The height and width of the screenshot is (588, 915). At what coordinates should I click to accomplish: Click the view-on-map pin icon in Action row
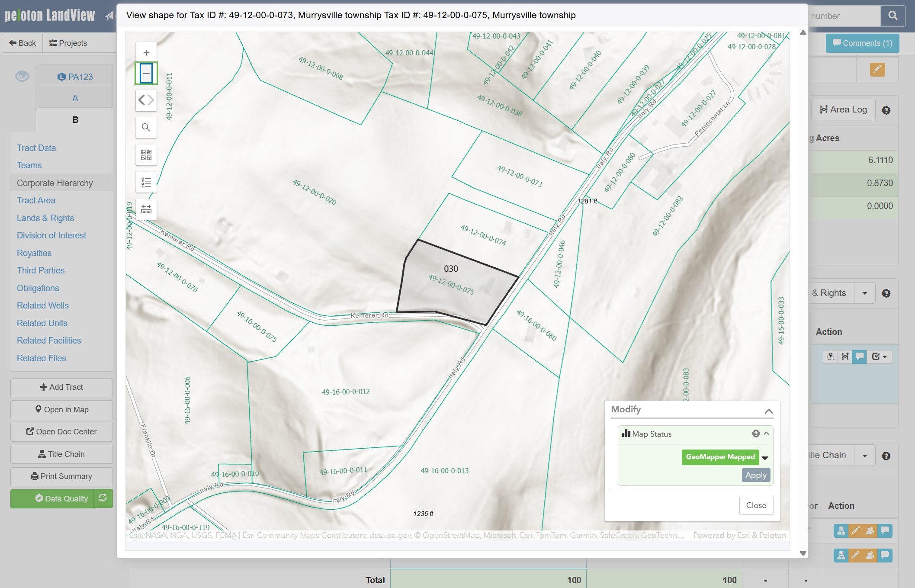point(830,357)
